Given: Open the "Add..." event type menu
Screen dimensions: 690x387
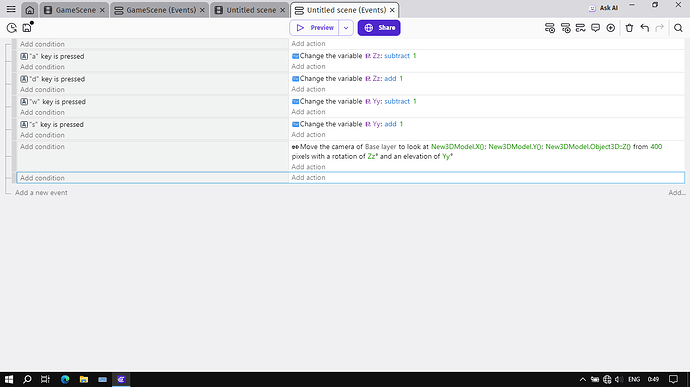Looking at the screenshot, I should pos(677,193).
